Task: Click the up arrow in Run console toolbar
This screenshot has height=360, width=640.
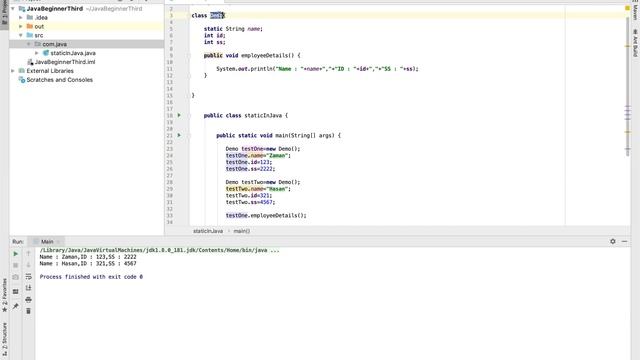Action: coord(28,254)
